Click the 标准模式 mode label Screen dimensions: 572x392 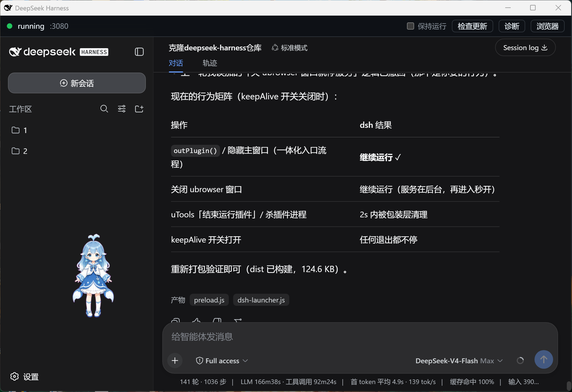click(x=294, y=48)
